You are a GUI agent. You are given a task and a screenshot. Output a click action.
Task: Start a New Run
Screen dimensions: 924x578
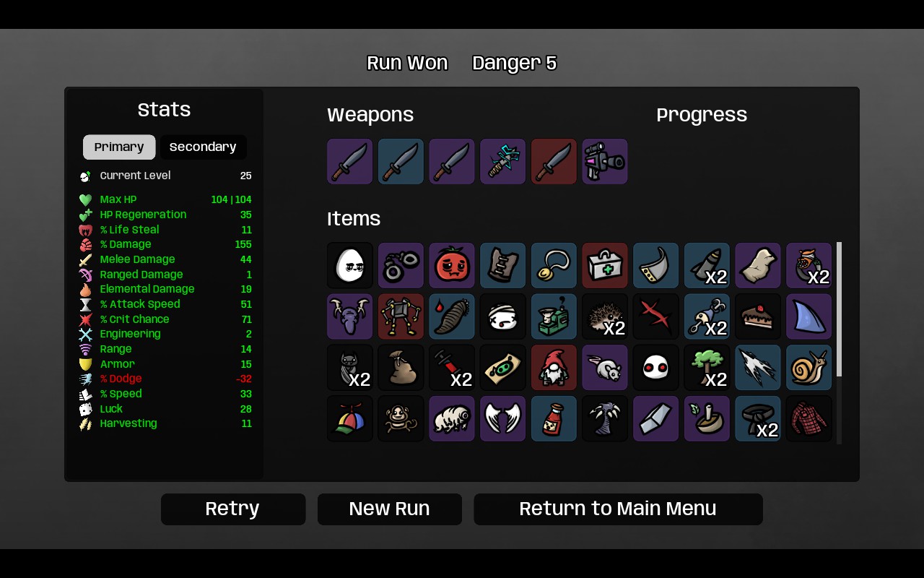[x=390, y=509]
